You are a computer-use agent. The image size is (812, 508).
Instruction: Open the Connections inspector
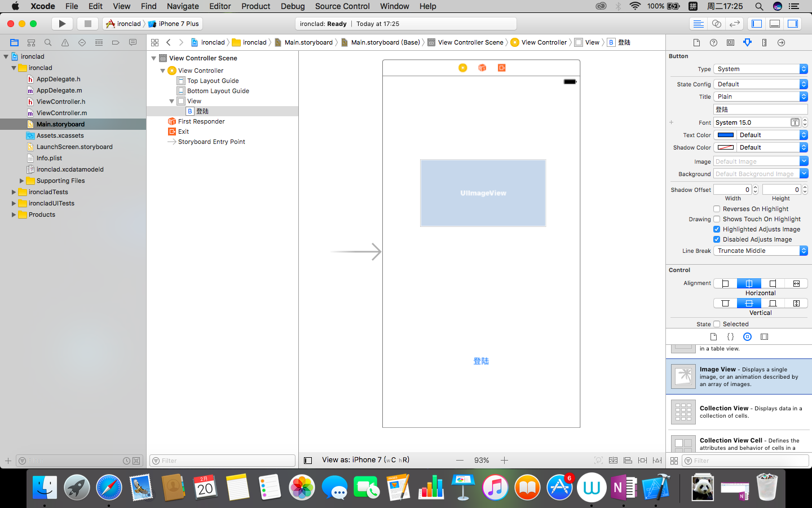[782, 42]
